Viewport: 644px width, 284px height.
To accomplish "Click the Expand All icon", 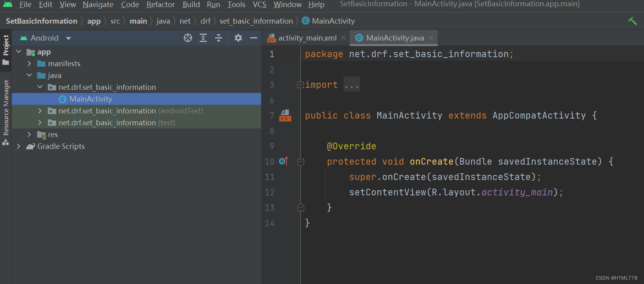I will [x=203, y=38].
